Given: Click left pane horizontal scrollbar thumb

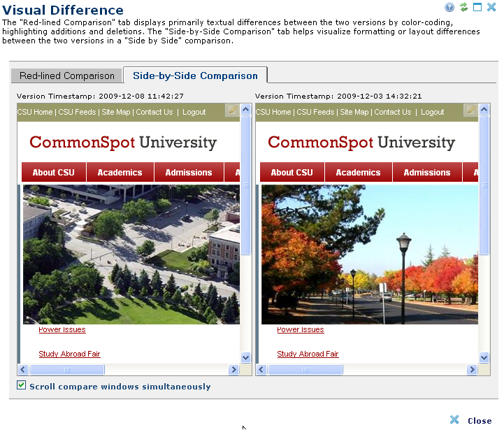Looking at the screenshot, I should [x=67, y=370].
